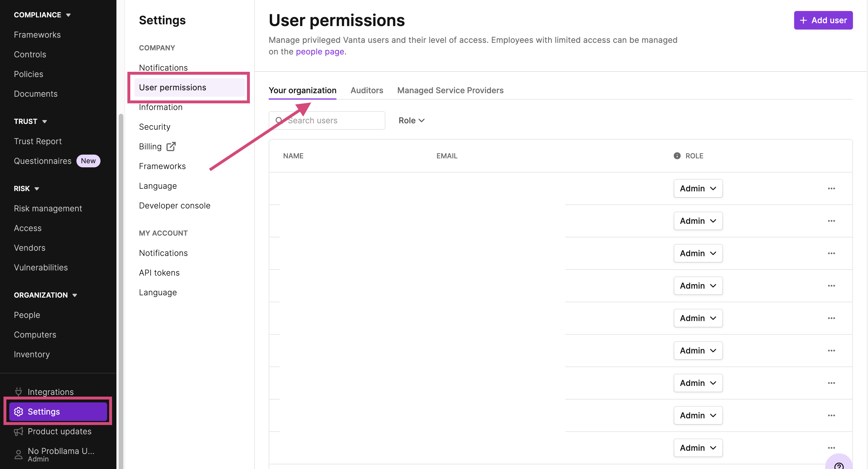Click the Billing external link icon
Viewport: 868px width, 469px height.
(171, 146)
